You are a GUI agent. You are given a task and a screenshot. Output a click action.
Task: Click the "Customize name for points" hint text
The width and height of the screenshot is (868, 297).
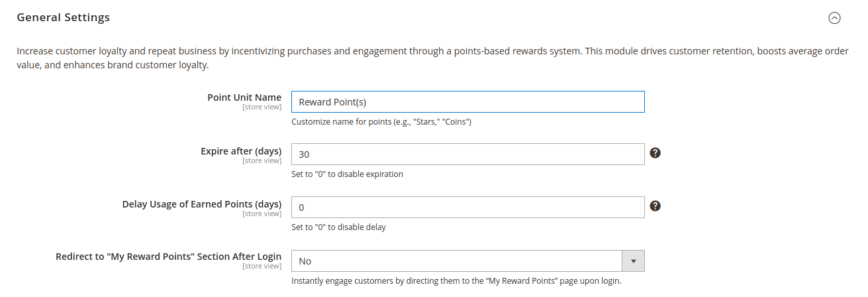pos(381,122)
